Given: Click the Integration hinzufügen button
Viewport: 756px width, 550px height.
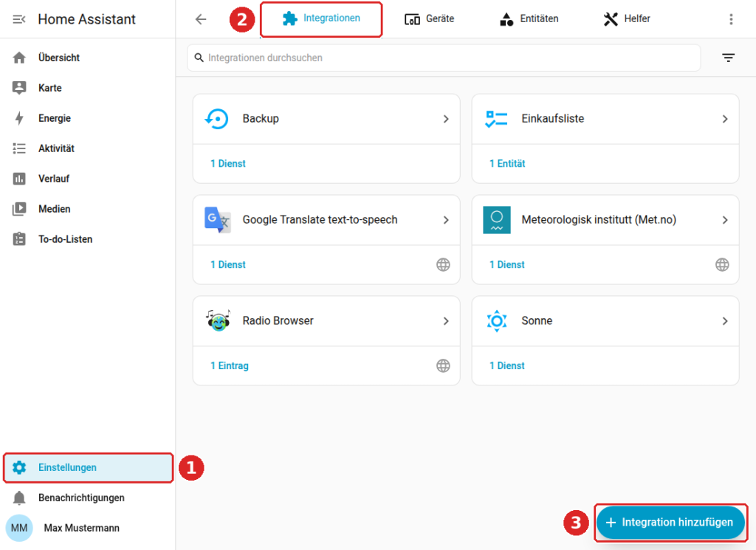Looking at the screenshot, I should click(x=670, y=523).
